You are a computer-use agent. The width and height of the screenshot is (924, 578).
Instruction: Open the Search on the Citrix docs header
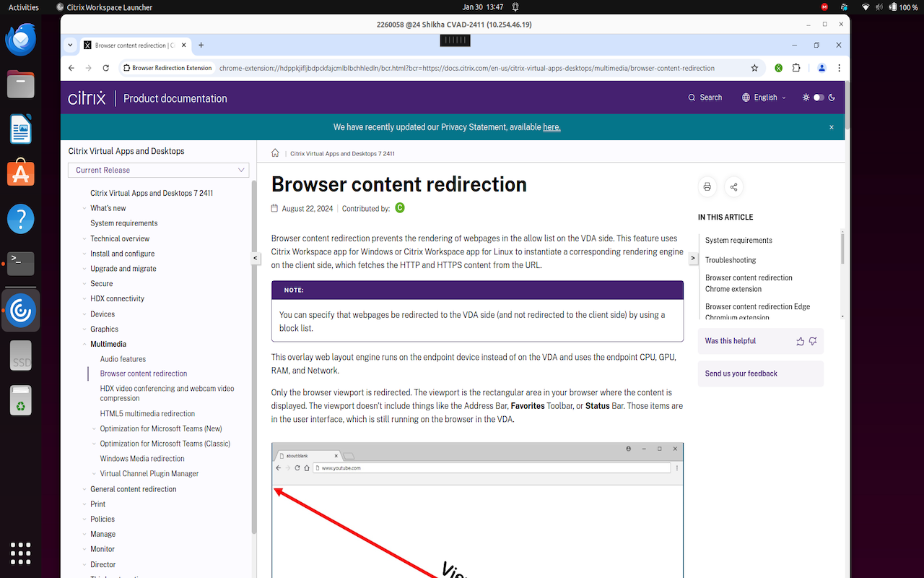(x=705, y=97)
